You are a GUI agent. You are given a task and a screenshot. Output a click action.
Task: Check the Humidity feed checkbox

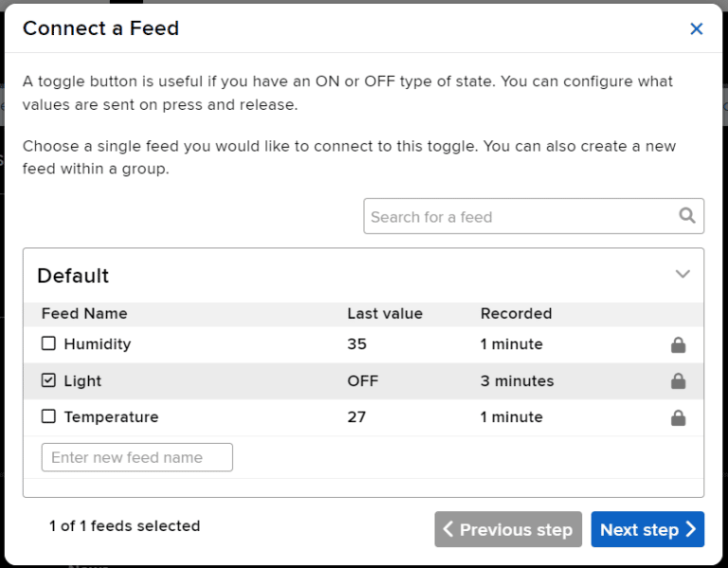click(x=49, y=344)
